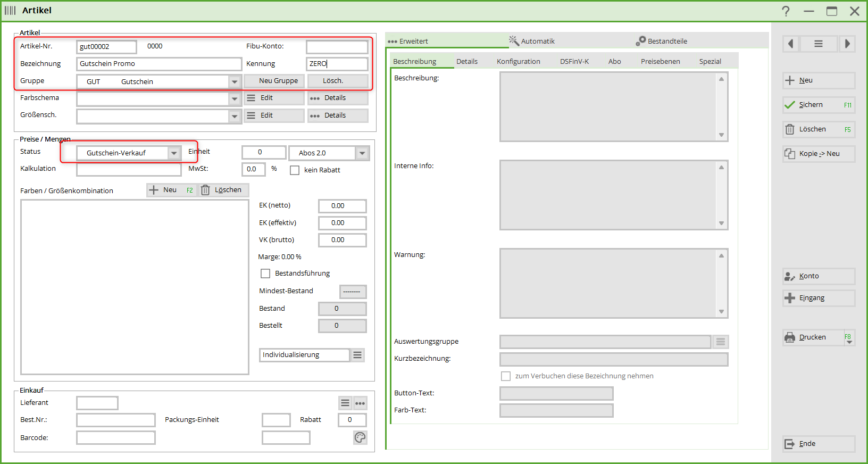The height and width of the screenshot is (464, 868).
Task: Click the previous record arrow icon
Action: [x=791, y=44]
